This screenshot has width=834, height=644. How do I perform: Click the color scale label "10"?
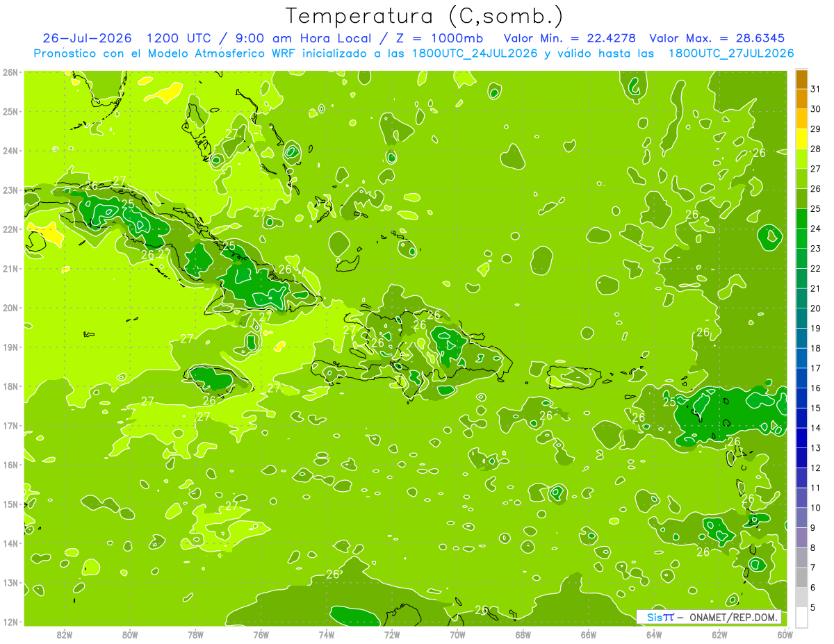click(x=816, y=508)
